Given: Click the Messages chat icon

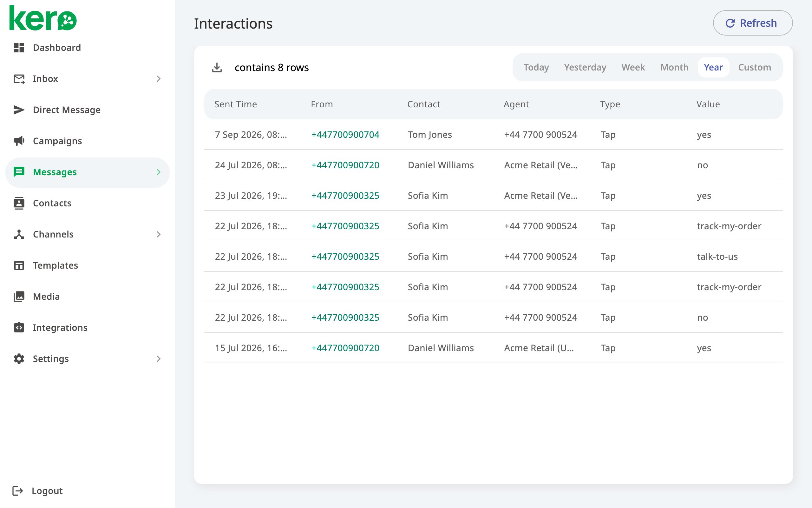Looking at the screenshot, I should point(19,172).
